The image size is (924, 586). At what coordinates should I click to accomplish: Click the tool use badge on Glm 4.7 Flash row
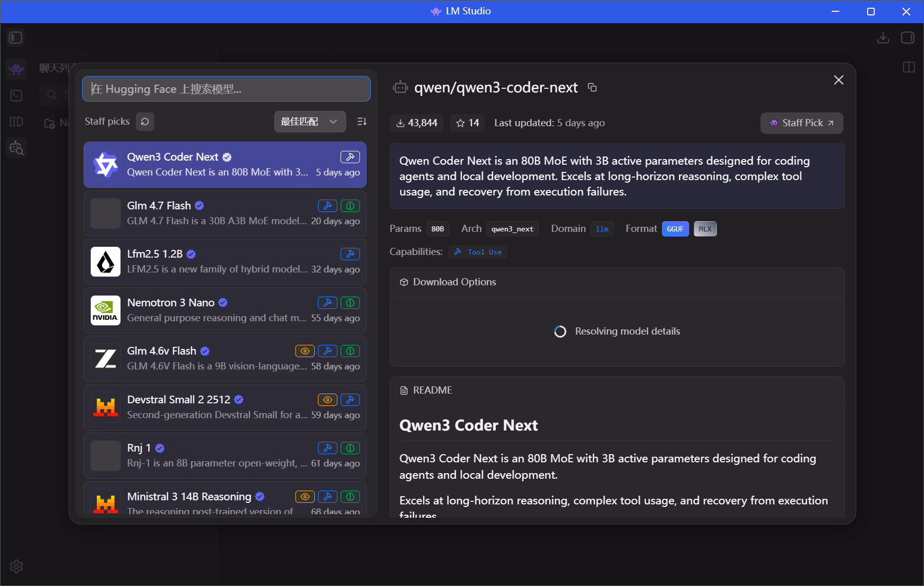328,206
